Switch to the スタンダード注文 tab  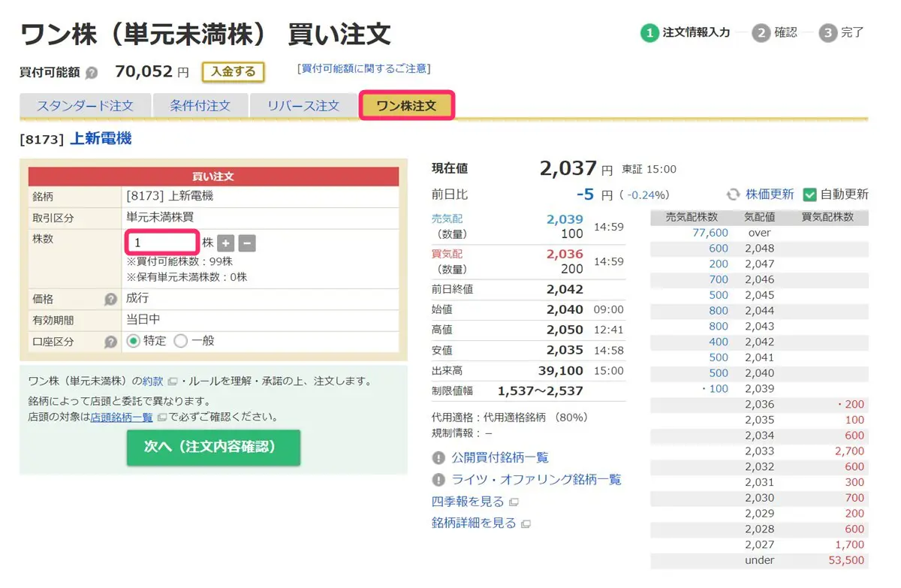pyautogui.click(x=85, y=106)
